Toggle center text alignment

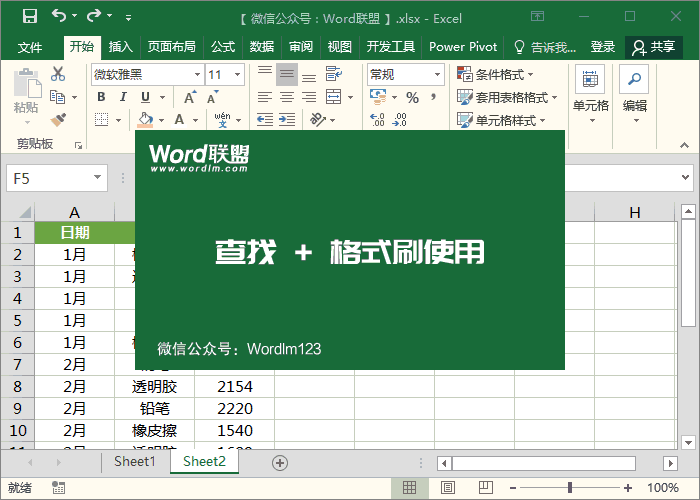click(x=287, y=97)
